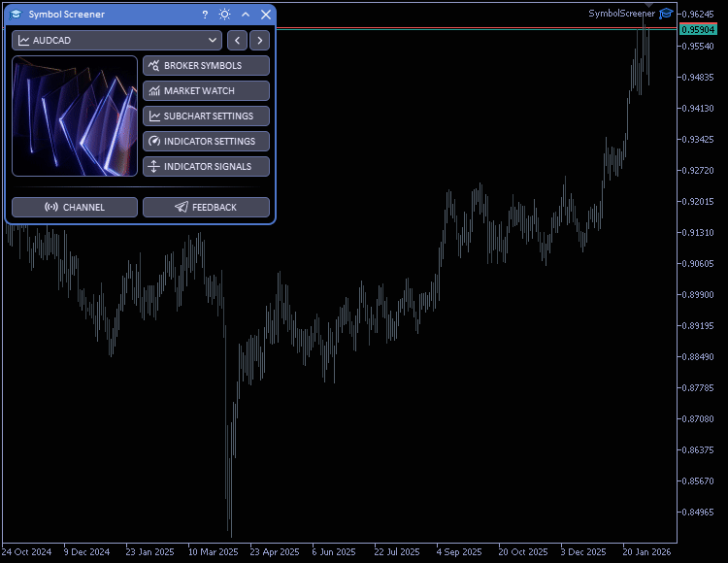This screenshot has height=563, width=728.
Task: Collapse the Symbol Screener panel
Action: coord(246,15)
